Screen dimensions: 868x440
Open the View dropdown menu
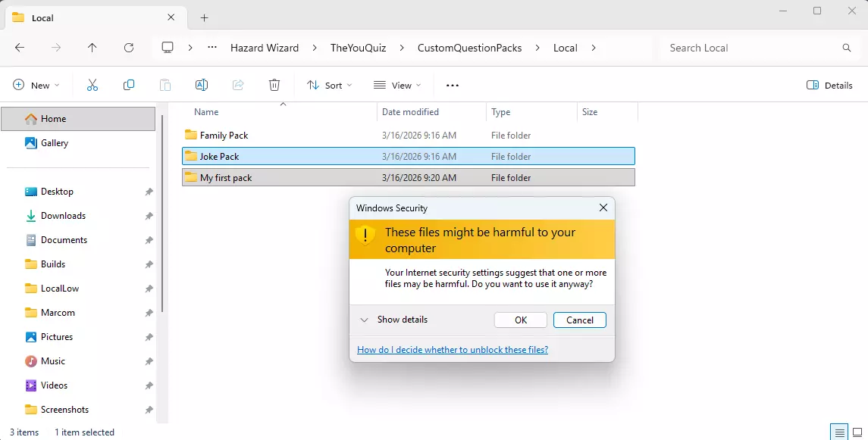click(397, 86)
